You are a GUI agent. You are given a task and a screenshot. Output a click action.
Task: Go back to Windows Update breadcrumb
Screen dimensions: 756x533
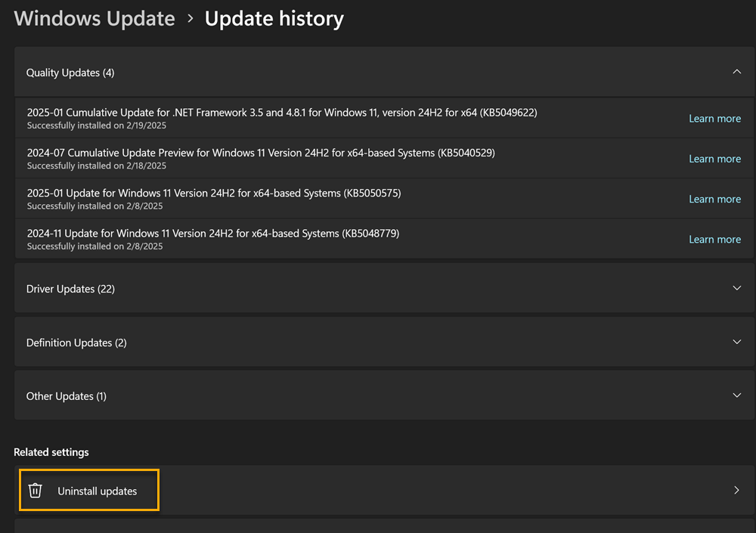(94, 19)
